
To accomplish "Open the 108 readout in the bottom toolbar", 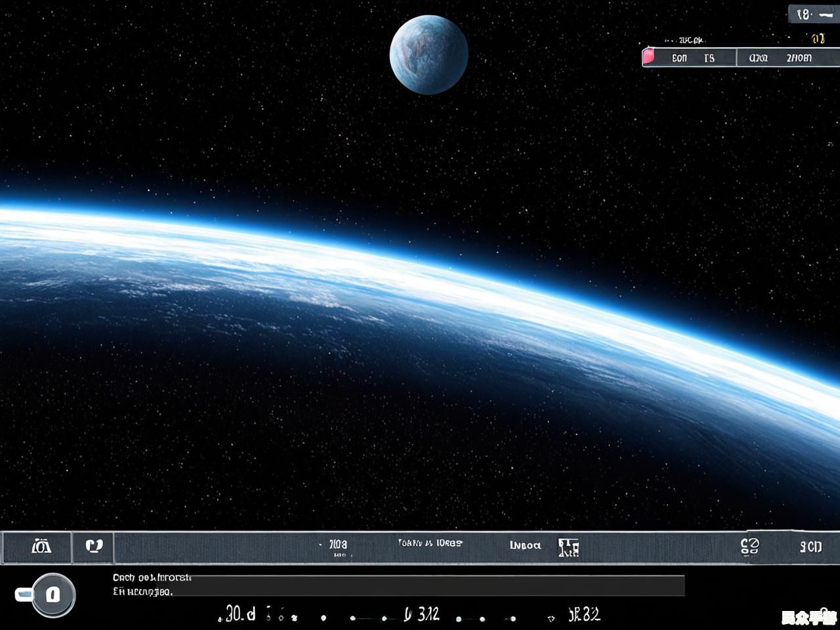I will tap(338, 545).
